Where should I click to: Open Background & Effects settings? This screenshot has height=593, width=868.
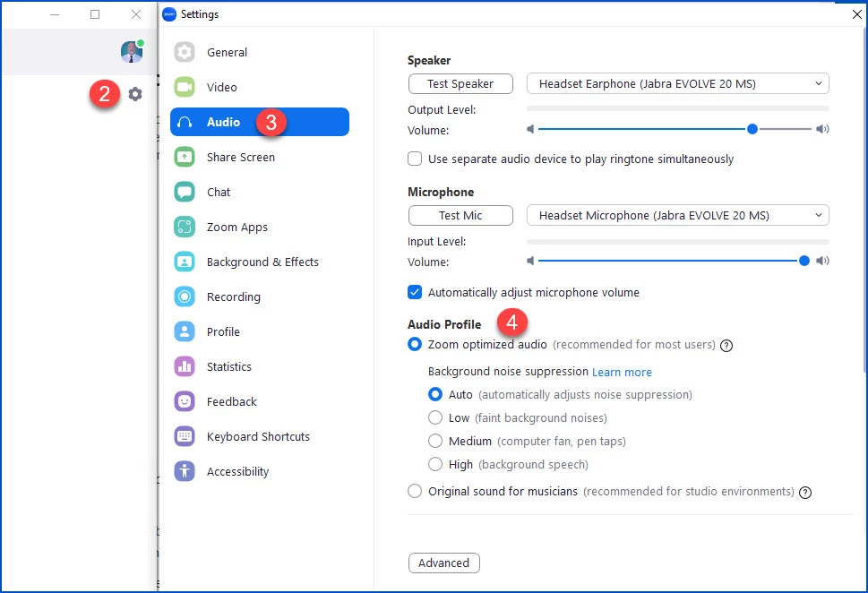pos(263,262)
